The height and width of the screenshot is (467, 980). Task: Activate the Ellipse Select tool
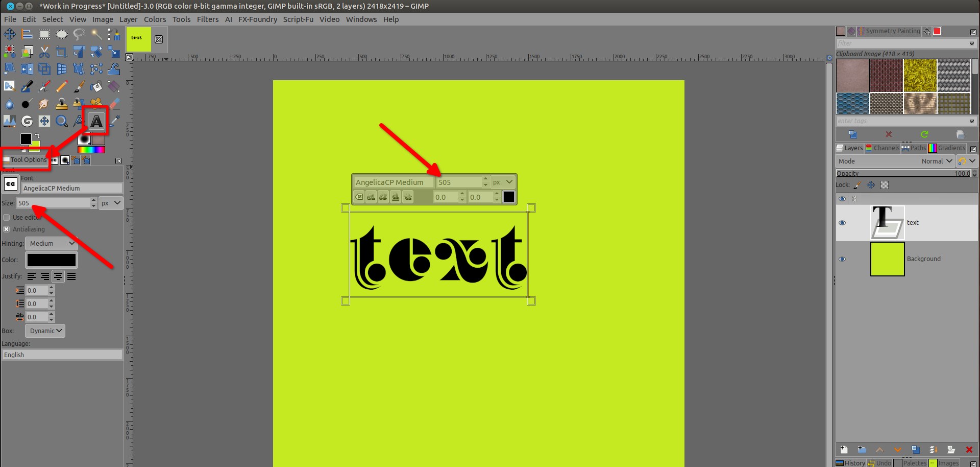tap(62, 34)
